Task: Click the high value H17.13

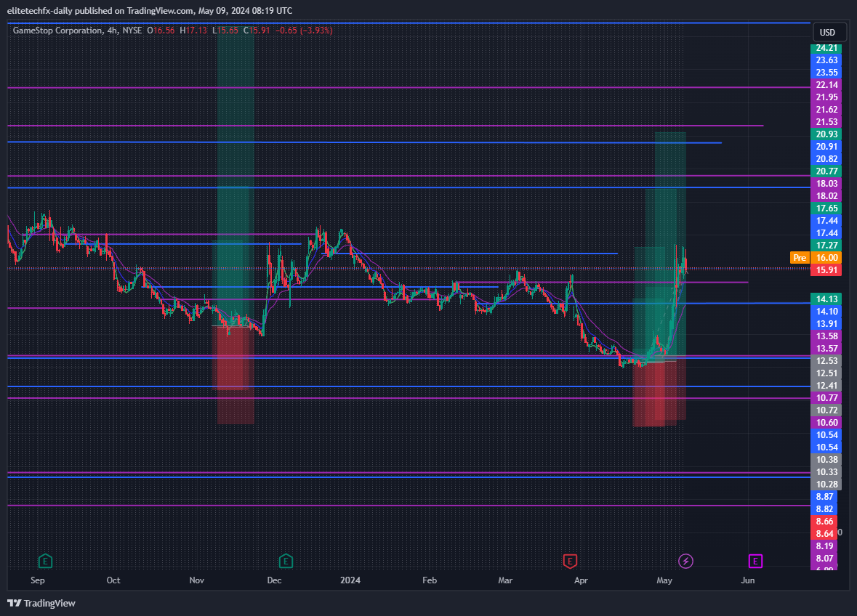Action: [193, 31]
